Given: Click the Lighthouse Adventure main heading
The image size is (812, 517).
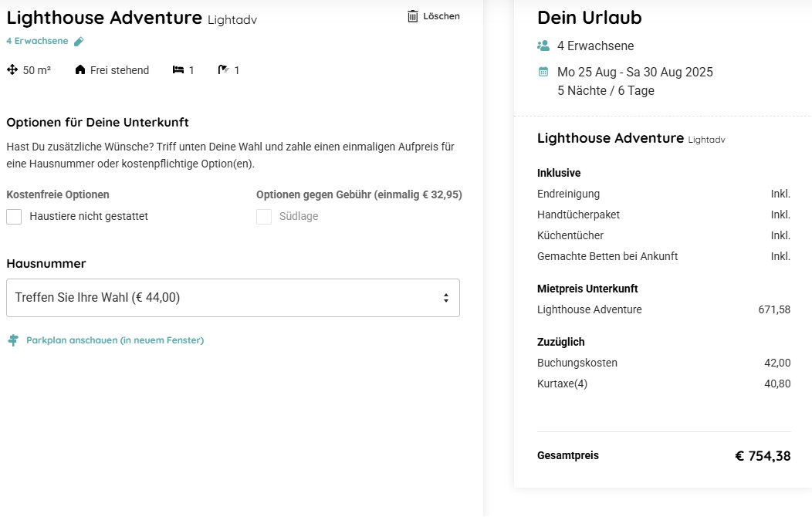Looking at the screenshot, I should coord(104,18).
